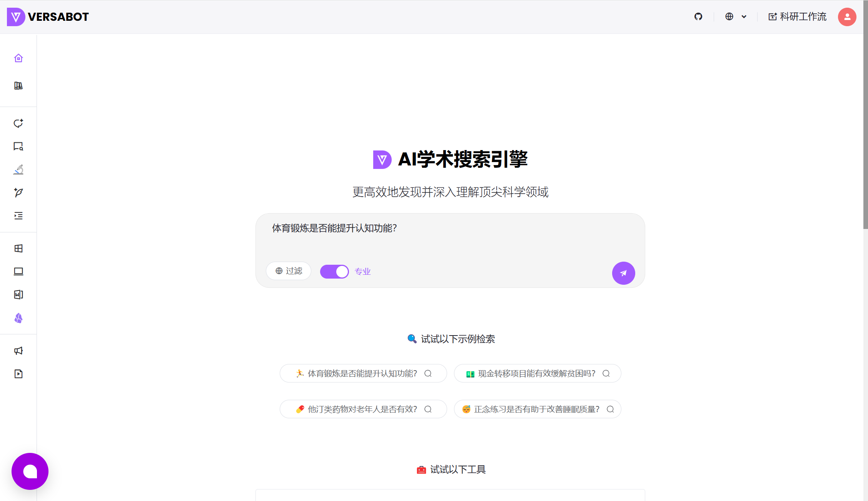Click the sync/refresh icon in the sidebar

18,124
